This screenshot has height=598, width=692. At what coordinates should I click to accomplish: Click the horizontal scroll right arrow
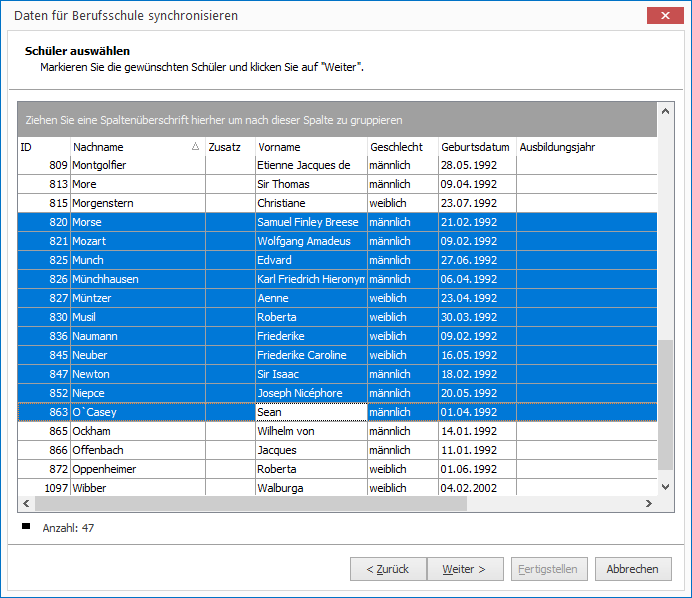[648, 503]
